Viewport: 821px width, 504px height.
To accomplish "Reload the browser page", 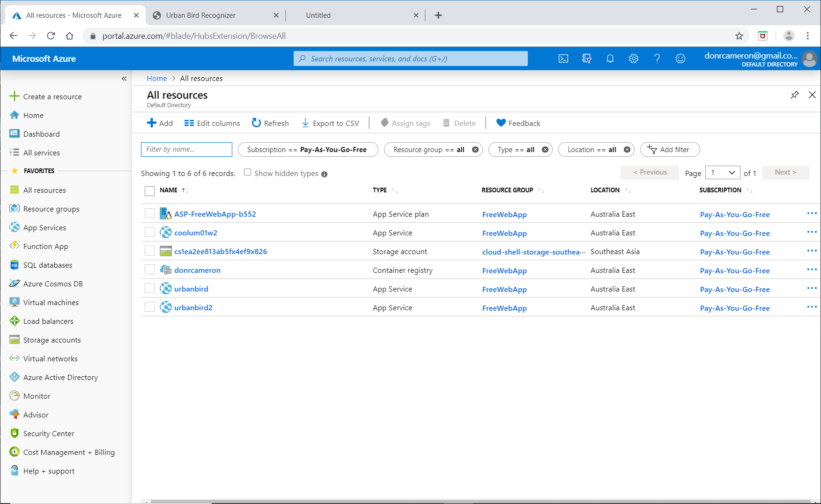I will [x=51, y=36].
